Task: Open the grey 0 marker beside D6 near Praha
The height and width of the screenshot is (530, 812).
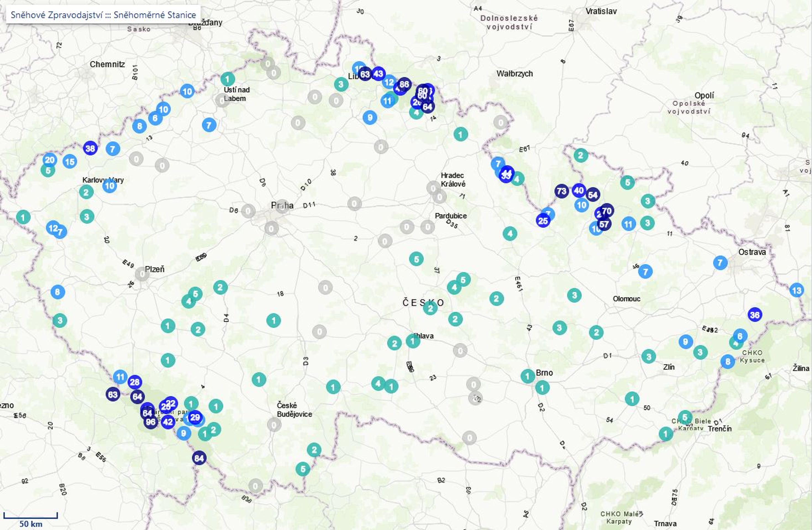Action: 248,211
